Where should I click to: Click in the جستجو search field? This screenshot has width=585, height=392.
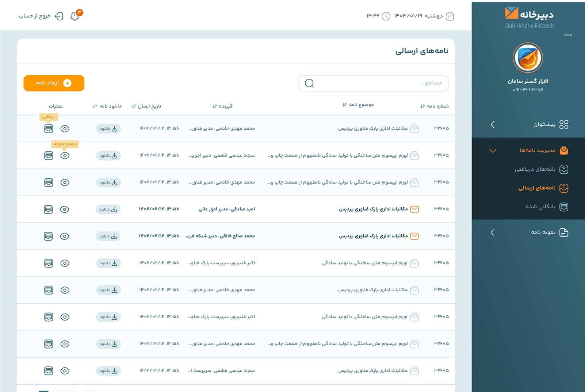click(373, 83)
